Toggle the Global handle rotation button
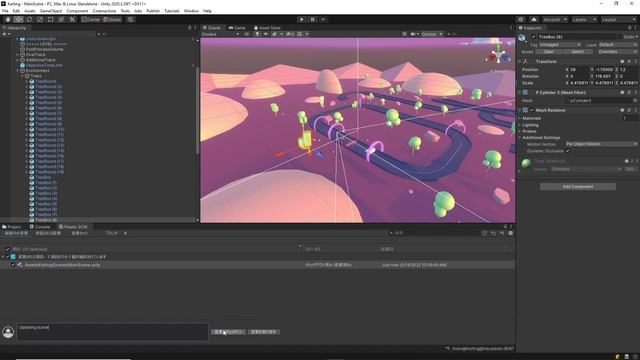Viewport: 640px width, 360px height. (112, 19)
